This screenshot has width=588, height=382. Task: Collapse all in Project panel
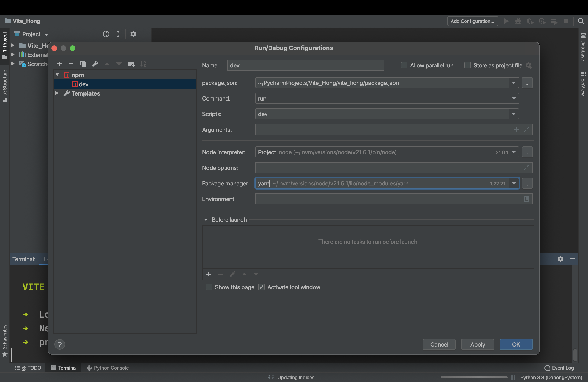[118, 34]
